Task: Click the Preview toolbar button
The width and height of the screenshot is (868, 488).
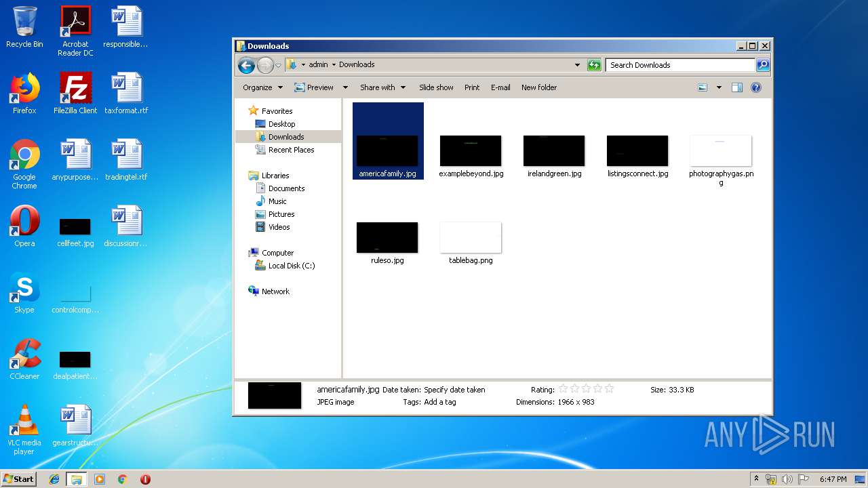Action: click(314, 87)
